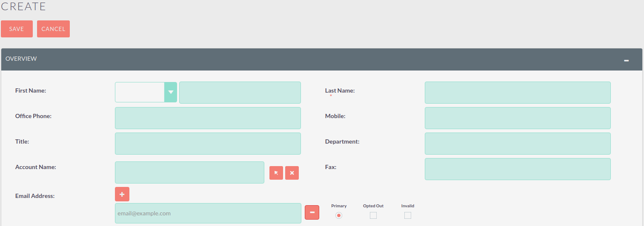The width and height of the screenshot is (644, 226).
Task: Click the Account Name input field
Action: (189, 172)
